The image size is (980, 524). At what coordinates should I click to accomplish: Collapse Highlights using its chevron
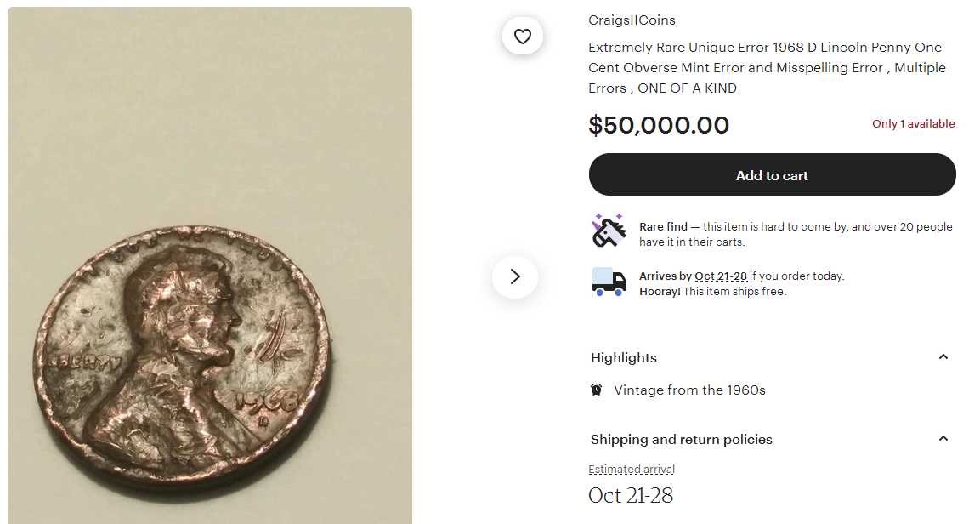tap(943, 357)
